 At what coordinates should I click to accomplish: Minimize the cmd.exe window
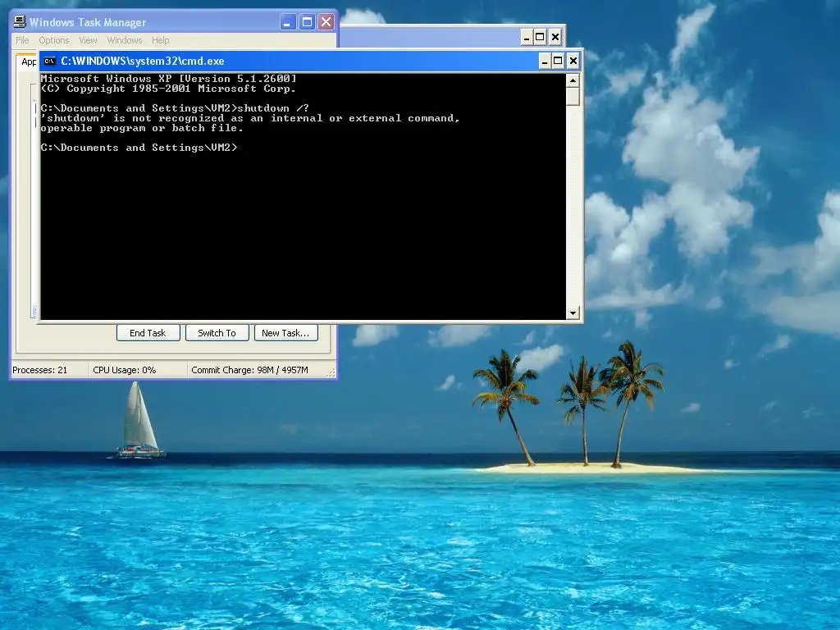pyautogui.click(x=545, y=61)
